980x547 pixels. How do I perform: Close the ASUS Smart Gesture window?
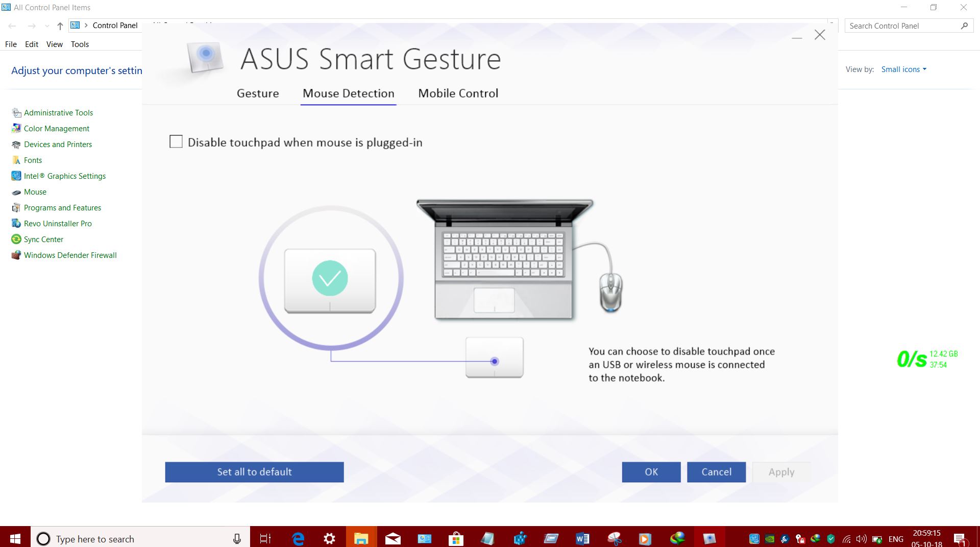[820, 35]
